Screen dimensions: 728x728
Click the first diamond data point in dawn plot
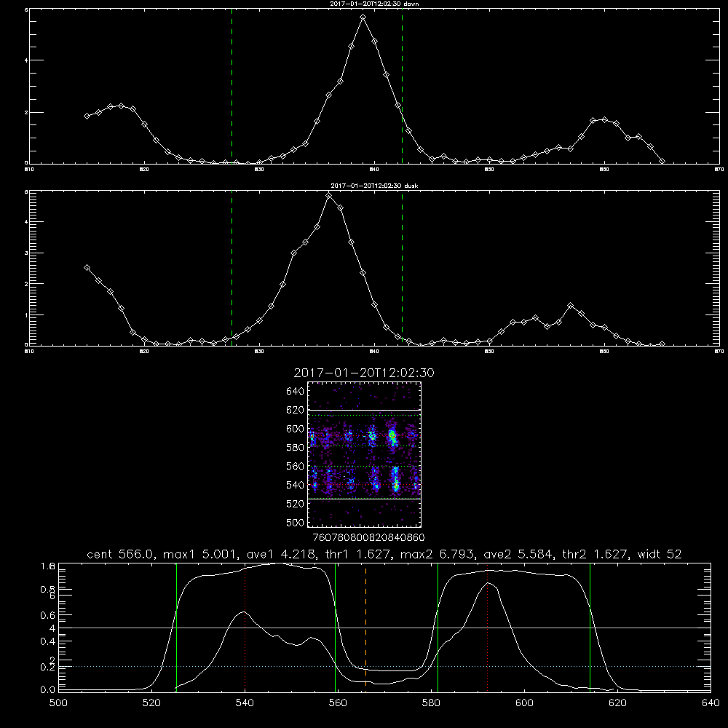click(x=87, y=116)
